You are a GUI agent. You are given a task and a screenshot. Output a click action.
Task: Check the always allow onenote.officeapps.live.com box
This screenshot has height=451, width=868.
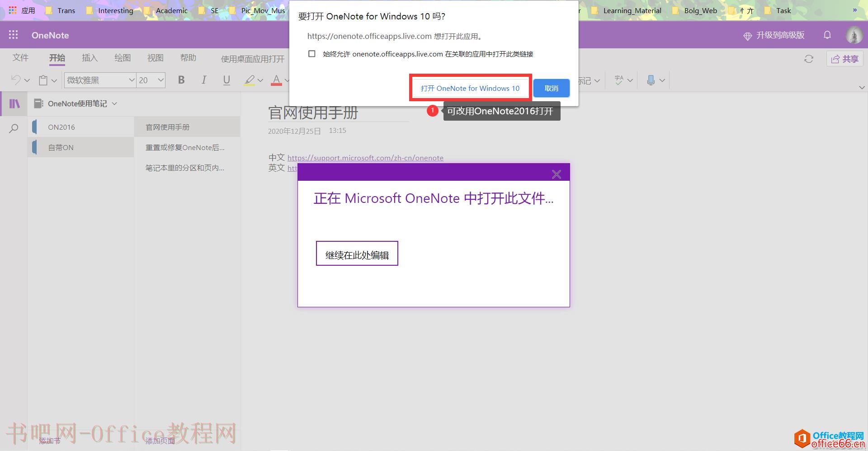click(312, 54)
